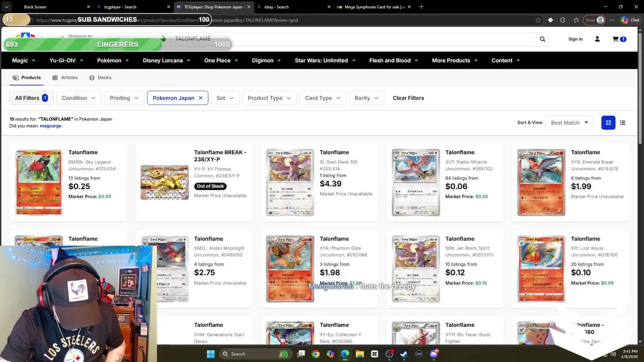Open All Filters panel

point(31,98)
